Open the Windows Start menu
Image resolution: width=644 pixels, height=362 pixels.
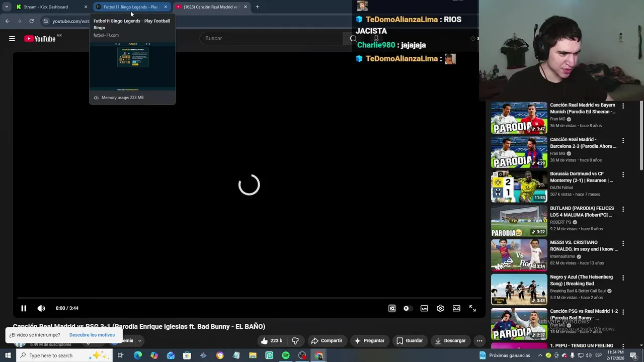[x=8, y=355]
